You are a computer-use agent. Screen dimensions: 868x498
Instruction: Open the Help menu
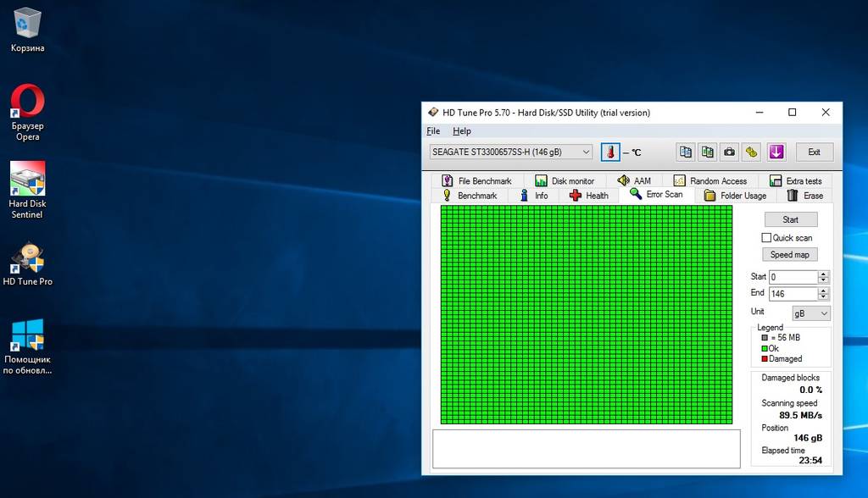(x=462, y=131)
